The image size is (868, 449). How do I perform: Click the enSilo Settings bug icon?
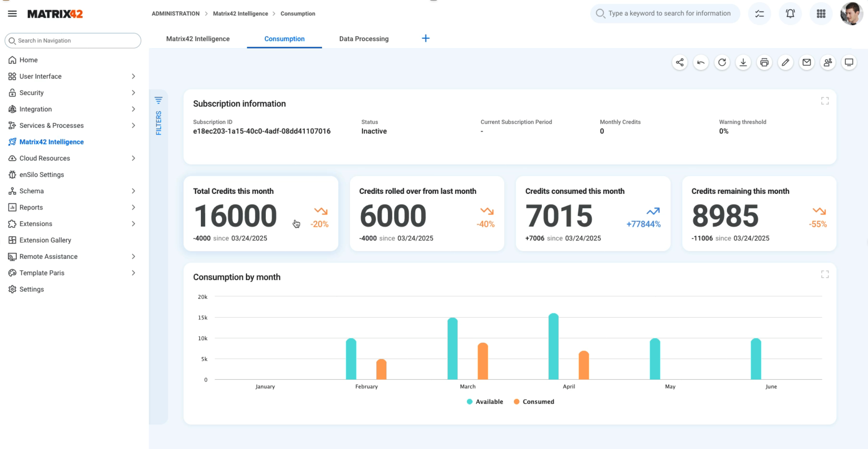point(13,175)
